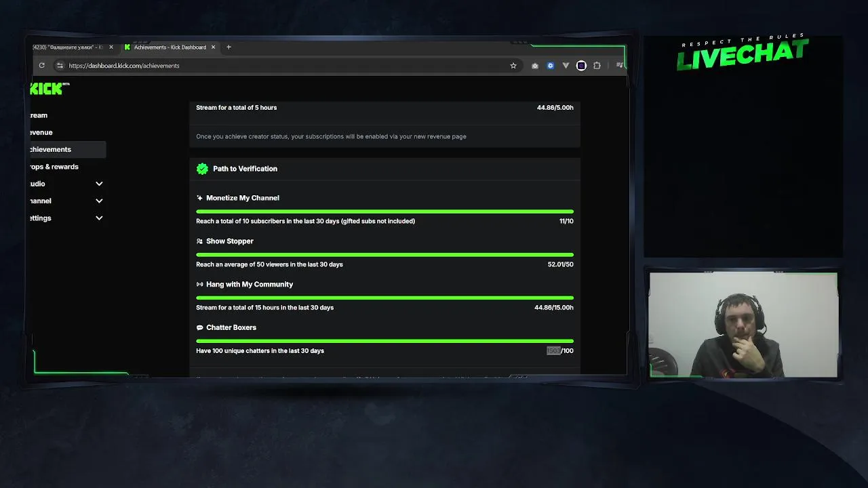The width and height of the screenshot is (868, 488).
Task: Expand the Audio sidebar section chevron
Action: [99, 184]
